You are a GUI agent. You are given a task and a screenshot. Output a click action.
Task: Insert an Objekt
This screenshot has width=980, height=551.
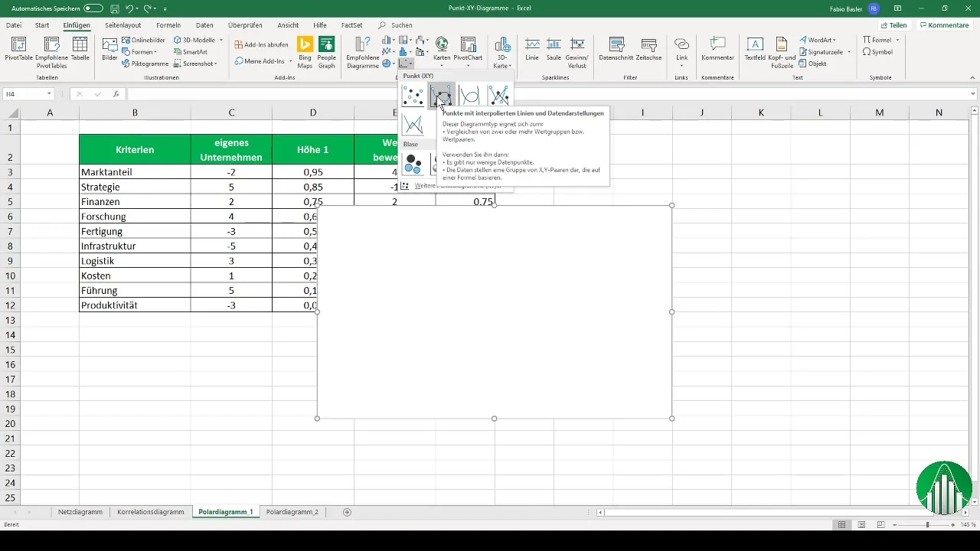[812, 64]
